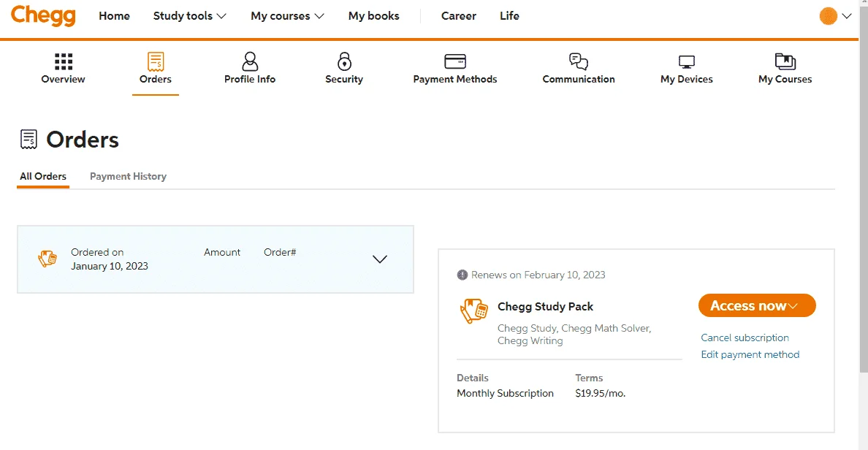Open Communication chat bubbles icon
This screenshot has height=450, width=868.
click(x=579, y=61)
